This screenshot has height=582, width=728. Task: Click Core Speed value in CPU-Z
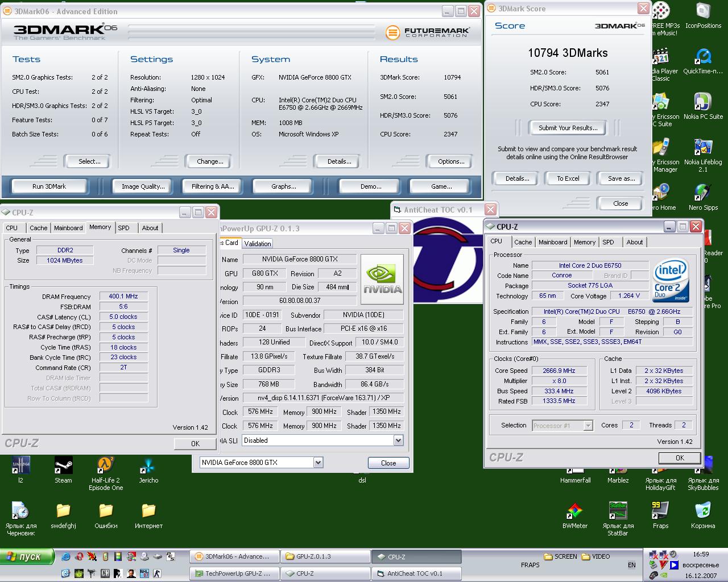(x=559, y=371)
